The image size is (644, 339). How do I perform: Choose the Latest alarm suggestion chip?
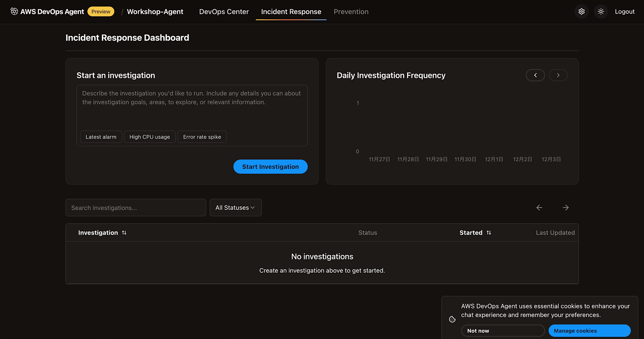tap(101, 137)
